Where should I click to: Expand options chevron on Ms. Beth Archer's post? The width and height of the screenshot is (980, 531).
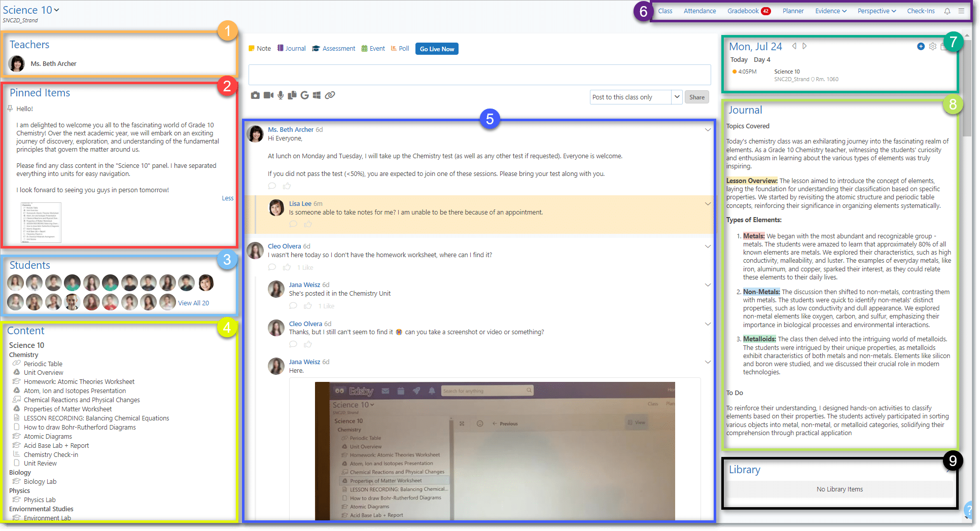pos(708,130)
